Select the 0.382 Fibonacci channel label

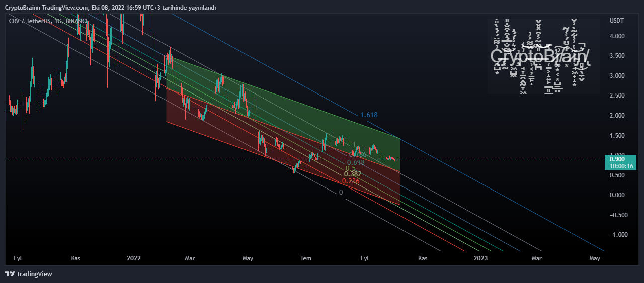point(353,174)
